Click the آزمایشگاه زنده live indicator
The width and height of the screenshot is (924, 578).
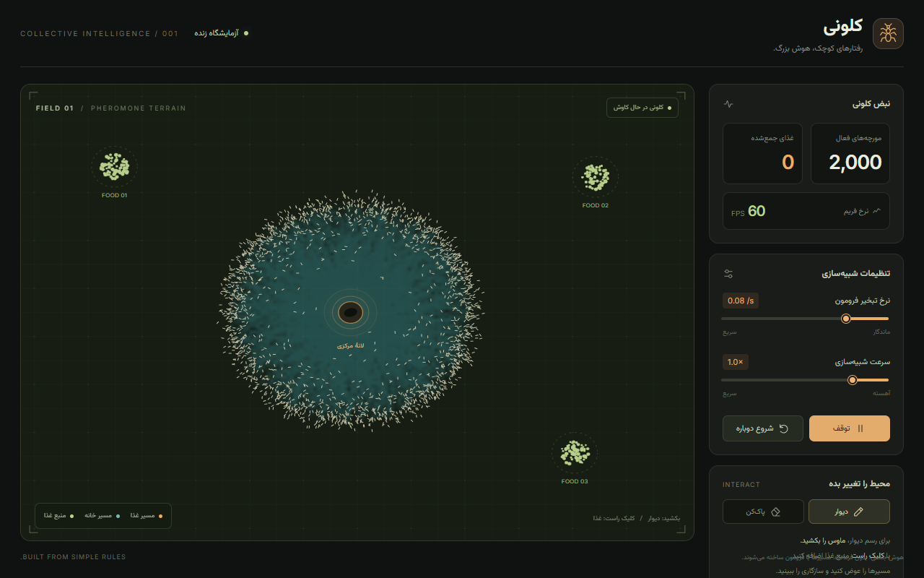point(222,33)
